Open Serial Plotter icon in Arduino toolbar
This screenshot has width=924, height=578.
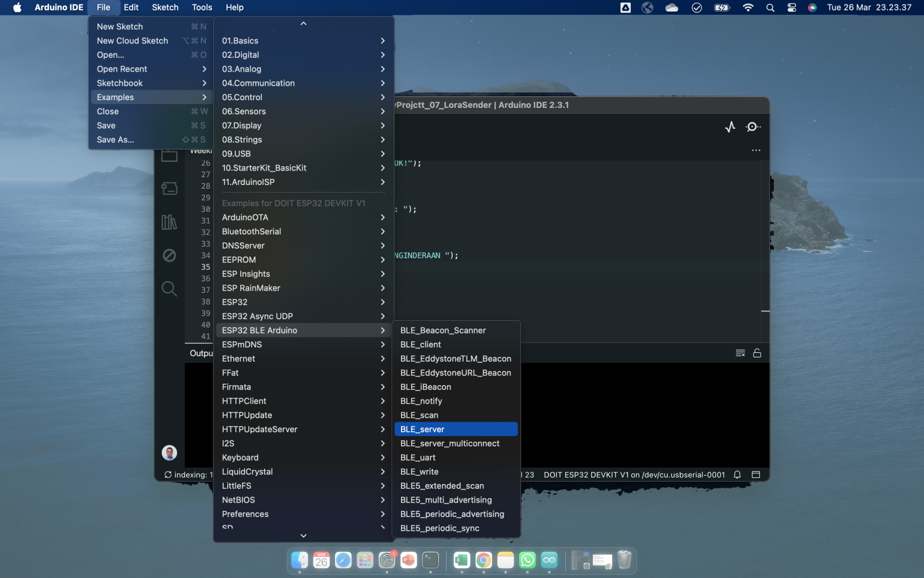pyautogui.click(x=730, y=127)
